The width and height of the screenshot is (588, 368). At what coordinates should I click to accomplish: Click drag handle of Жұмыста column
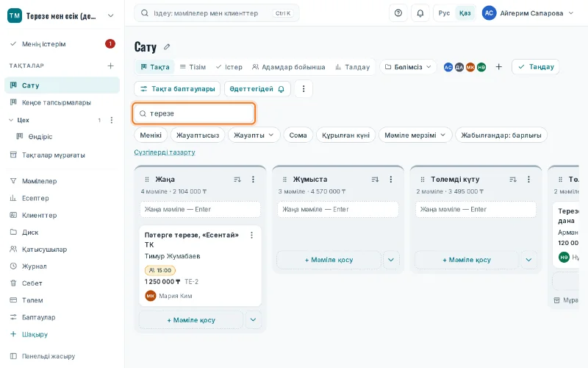coord(284,180)
